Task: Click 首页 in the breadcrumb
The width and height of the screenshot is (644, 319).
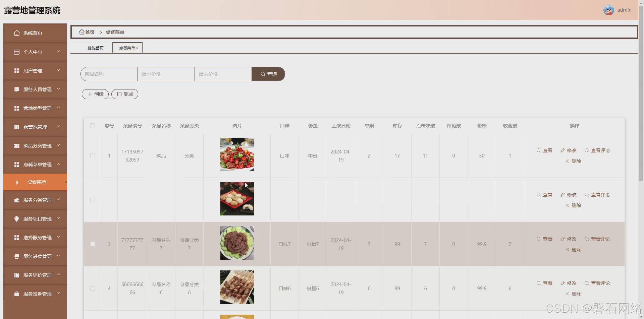Action: 90,32
